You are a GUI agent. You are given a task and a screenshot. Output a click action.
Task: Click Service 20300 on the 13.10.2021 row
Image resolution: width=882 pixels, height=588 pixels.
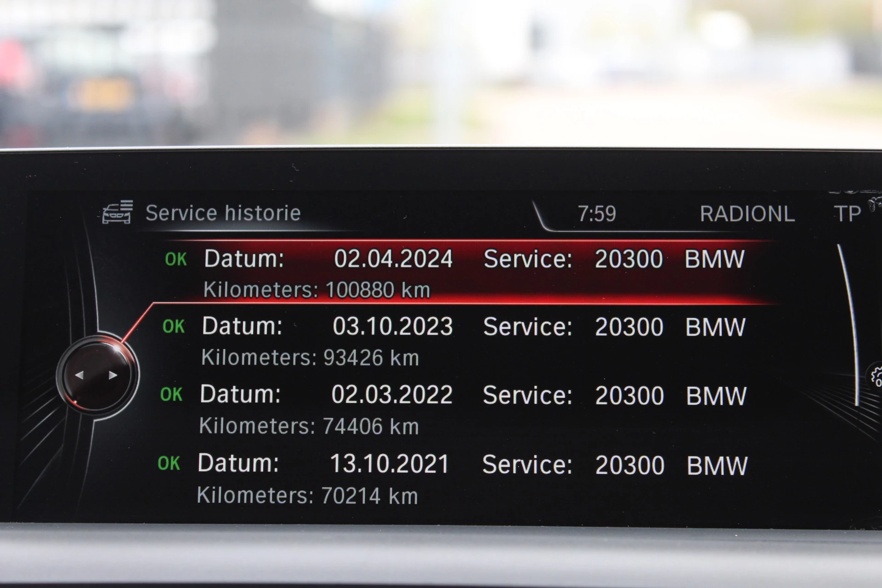(x=573, y=465)
